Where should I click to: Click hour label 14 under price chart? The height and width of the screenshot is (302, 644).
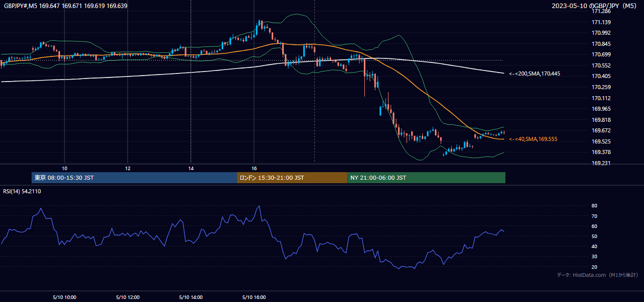pyautogui.click(x=191, y=168)
